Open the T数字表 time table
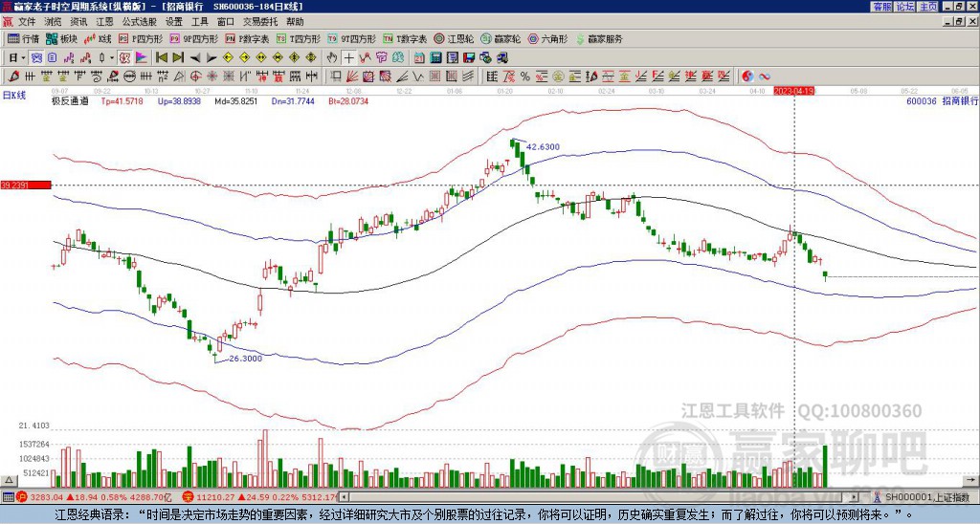Screen dimensions: 980x524 (405, 38)
